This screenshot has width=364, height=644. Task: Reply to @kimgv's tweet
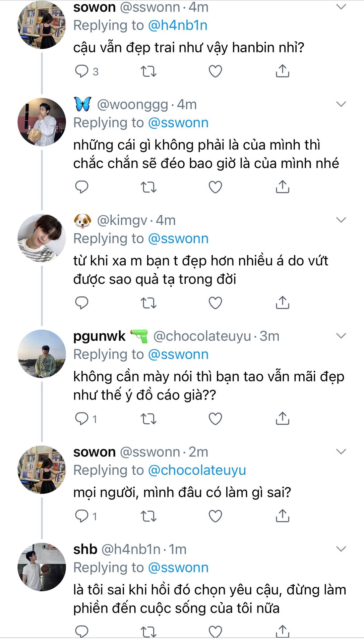point(81,303)
